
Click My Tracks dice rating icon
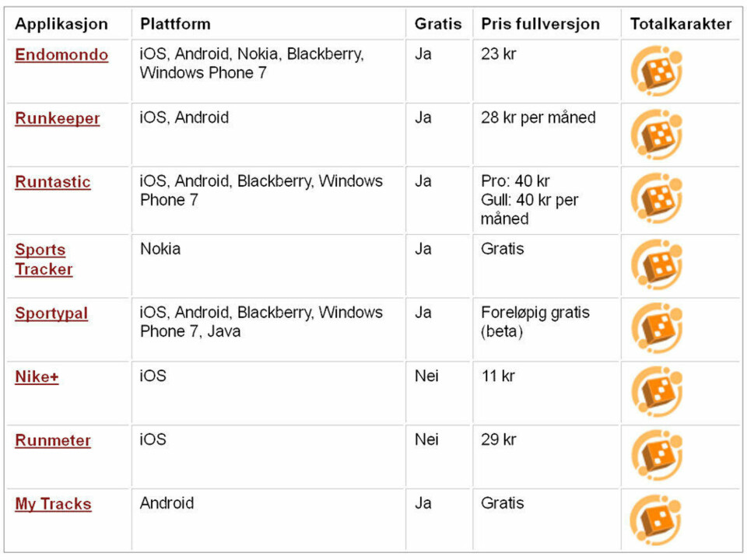tap(655, 520)
